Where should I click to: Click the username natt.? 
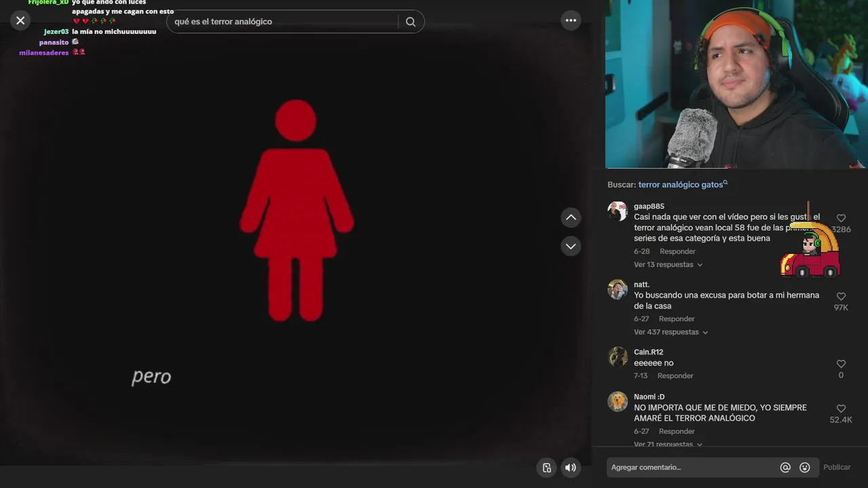[x=642, y=285]
